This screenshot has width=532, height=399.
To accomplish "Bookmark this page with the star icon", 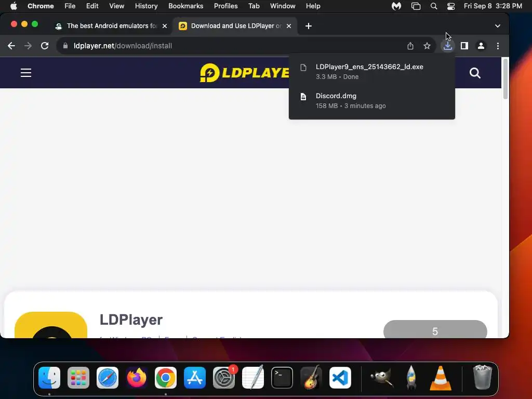I will click(427, 46).
